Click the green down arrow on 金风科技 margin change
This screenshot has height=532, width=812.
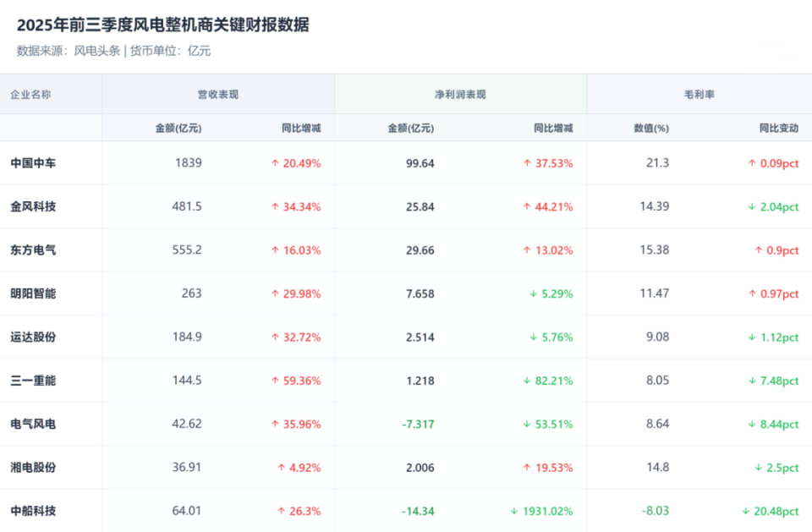pos(752,206)
